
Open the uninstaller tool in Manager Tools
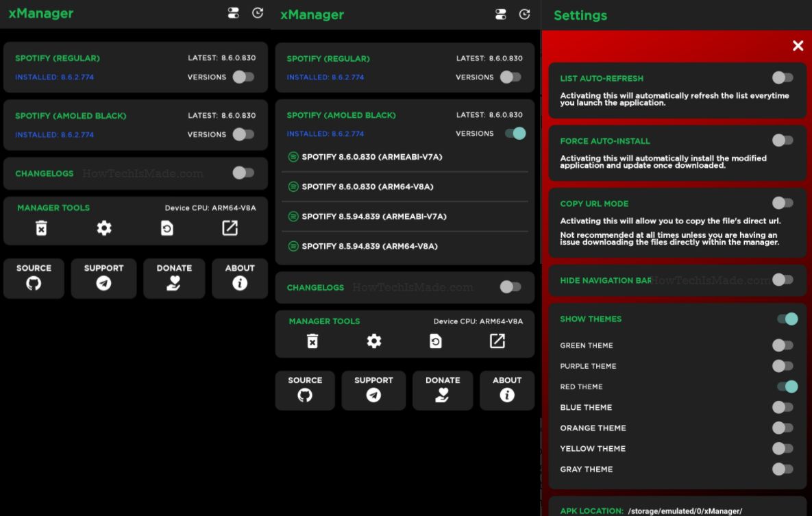pos(41,227)
